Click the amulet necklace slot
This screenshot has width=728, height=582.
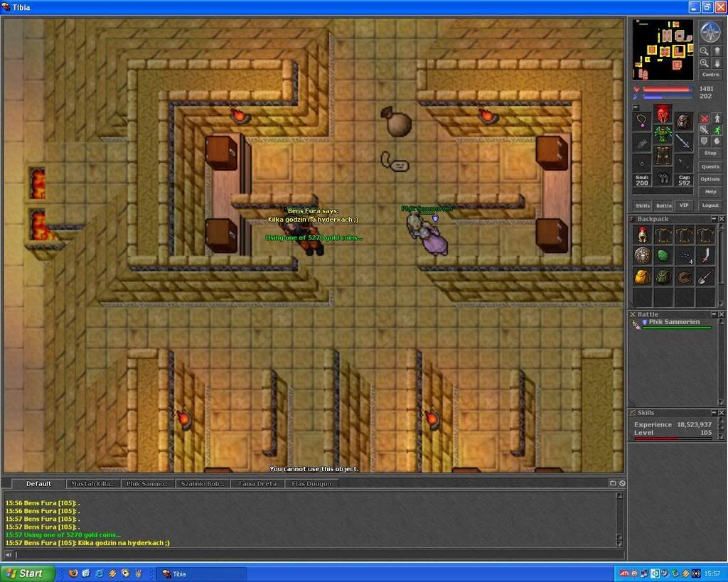(642, 121)
